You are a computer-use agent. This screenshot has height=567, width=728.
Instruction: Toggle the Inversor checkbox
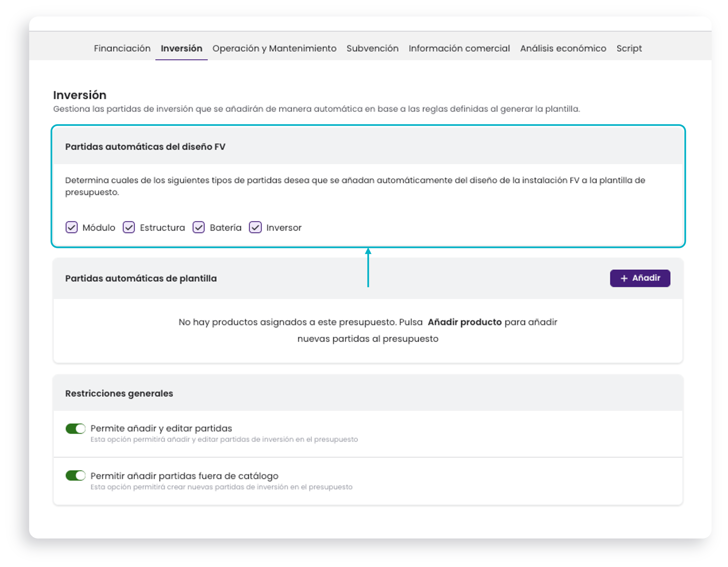[x=255, y=227]
